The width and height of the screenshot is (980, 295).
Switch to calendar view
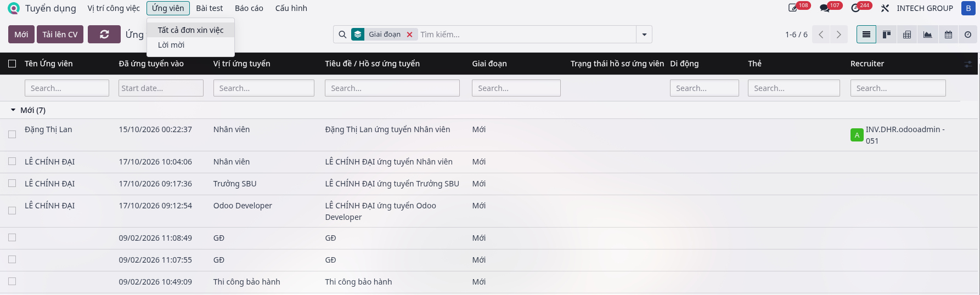point(948,35)
